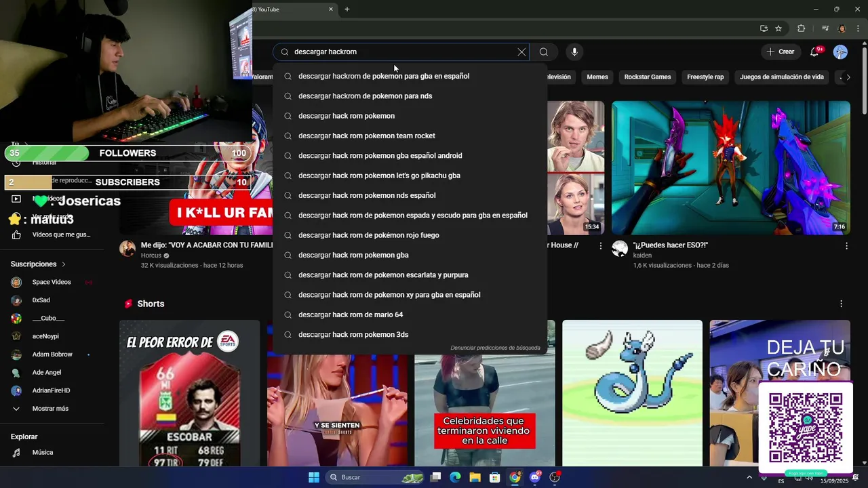868x488 pixels.
Task: Open the Space Videos channel avatar
Action: (16, 282)
